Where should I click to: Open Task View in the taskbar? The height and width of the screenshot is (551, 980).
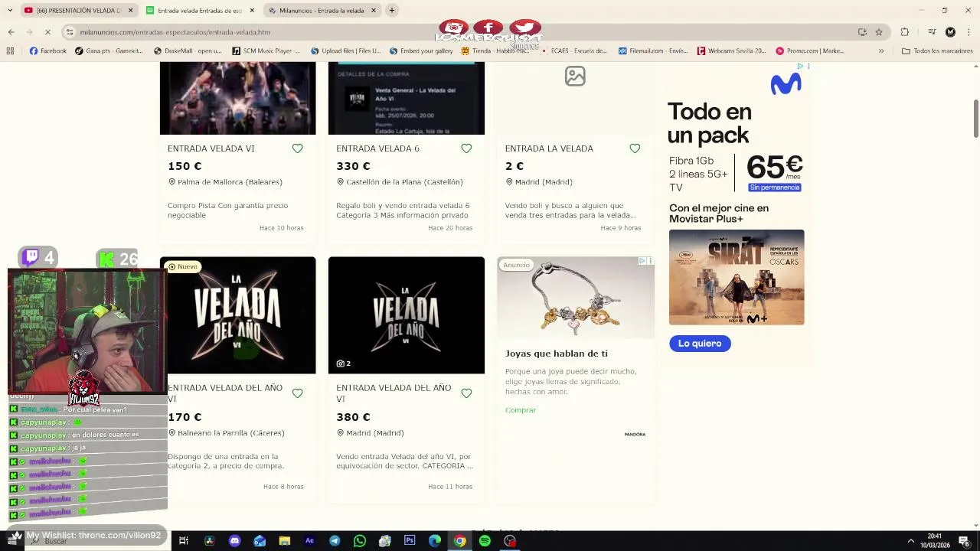click(x=184, y=541)
